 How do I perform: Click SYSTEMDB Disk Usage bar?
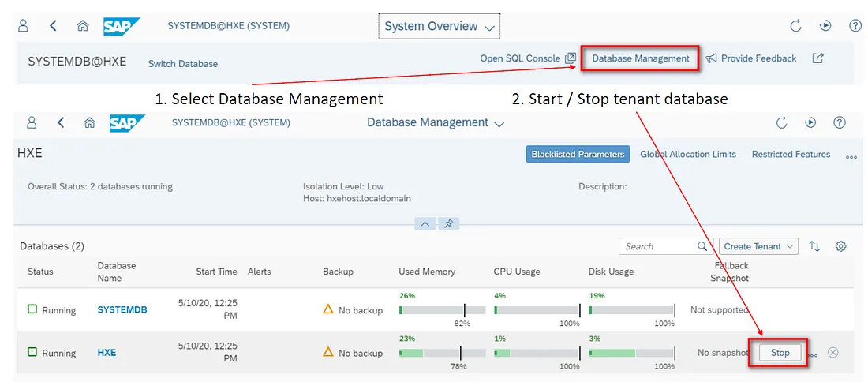633,310
